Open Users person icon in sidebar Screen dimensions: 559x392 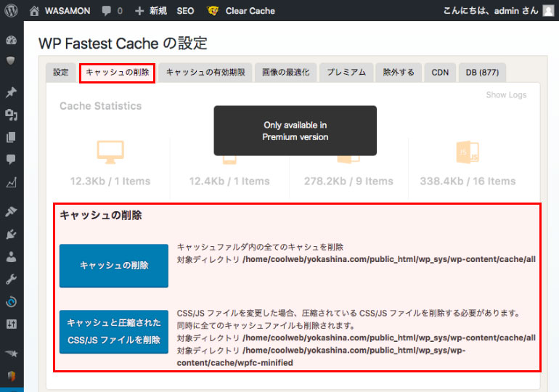click(11, 256)
